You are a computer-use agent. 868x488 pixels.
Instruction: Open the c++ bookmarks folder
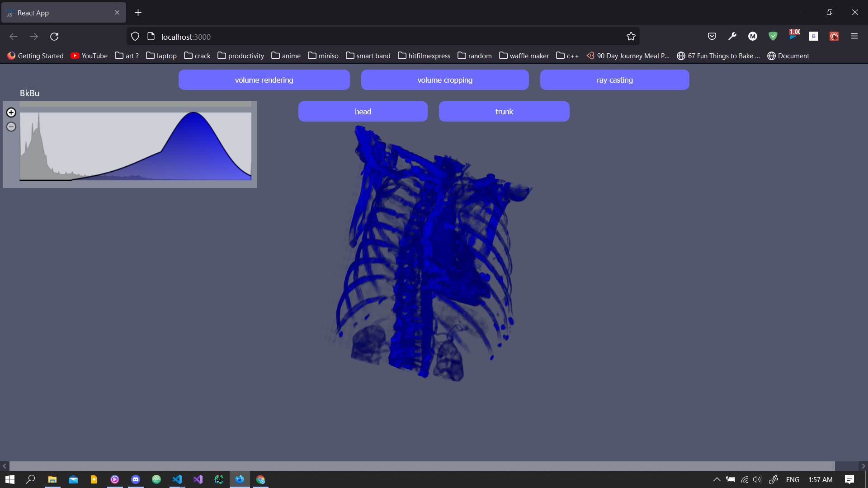click(x=567, y=56)
